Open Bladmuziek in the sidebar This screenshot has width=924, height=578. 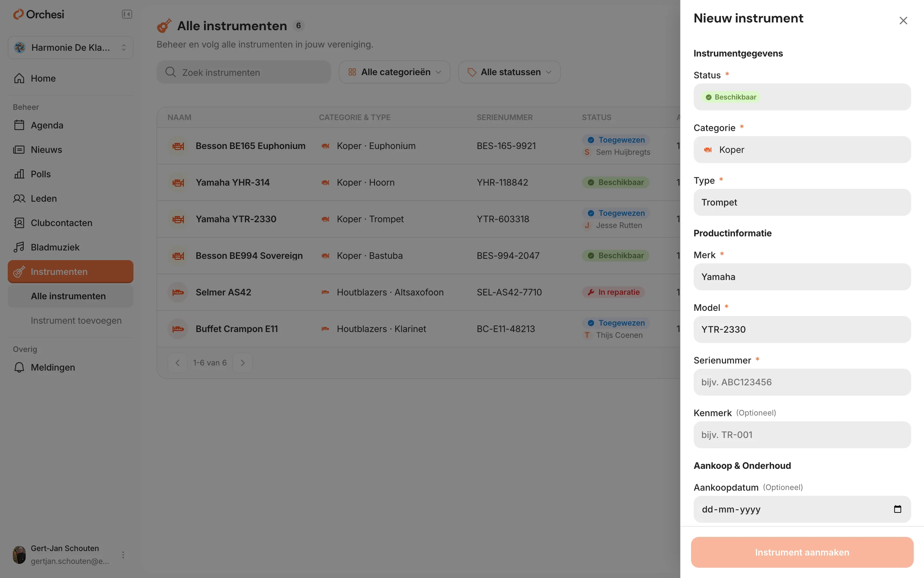(71, 248)
